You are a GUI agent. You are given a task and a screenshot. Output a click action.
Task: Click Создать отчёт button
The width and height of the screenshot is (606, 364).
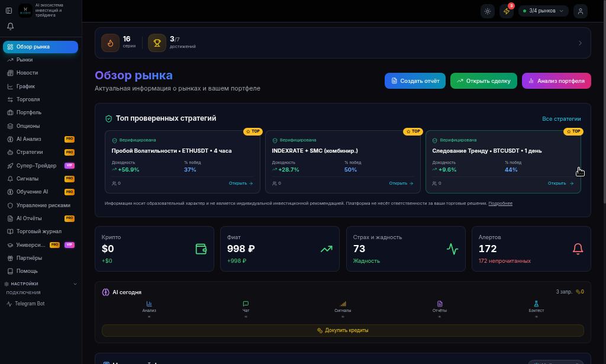[415, 80]
